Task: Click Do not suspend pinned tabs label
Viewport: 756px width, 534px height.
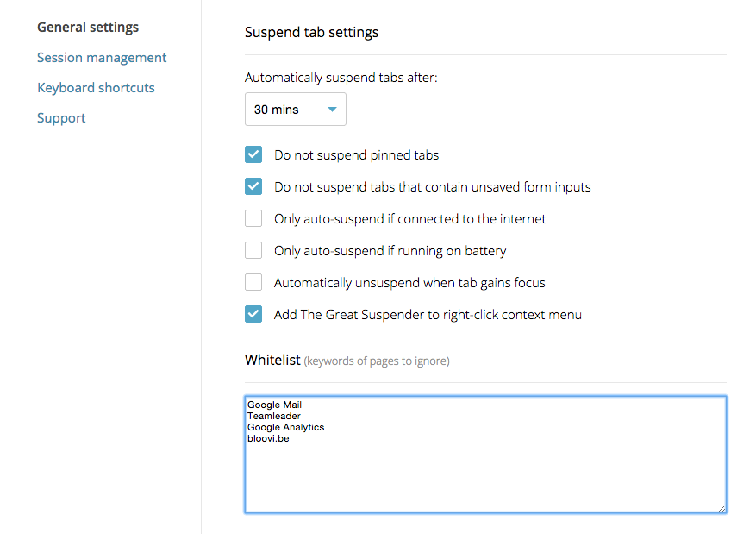Action: coord(356,155)
